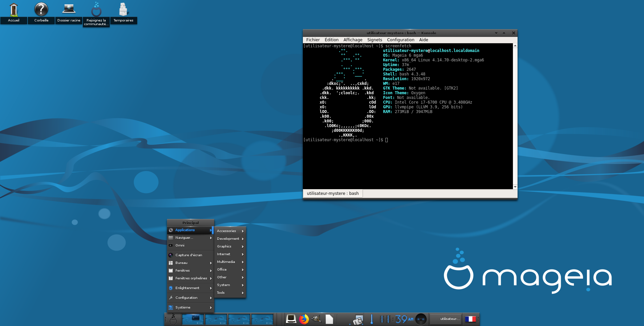
Task: Expand Applications in Principal menu
Action: tap(190, 230)
